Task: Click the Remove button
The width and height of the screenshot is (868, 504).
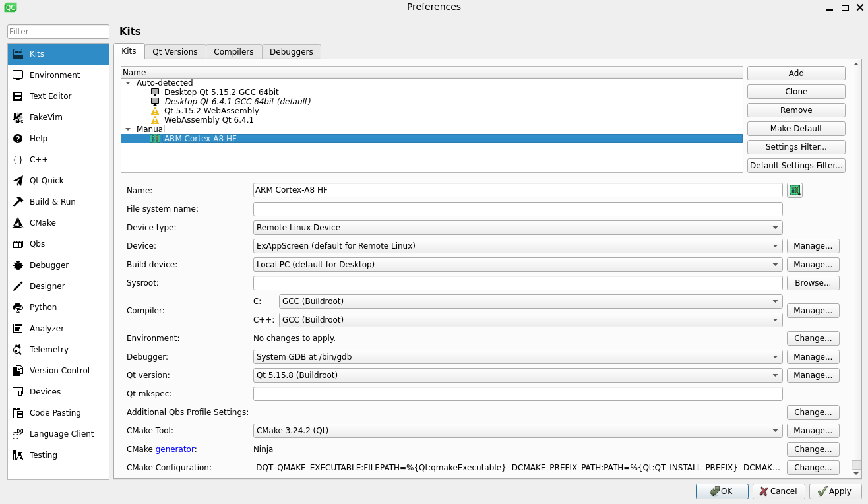Action: tap(796, 110)
